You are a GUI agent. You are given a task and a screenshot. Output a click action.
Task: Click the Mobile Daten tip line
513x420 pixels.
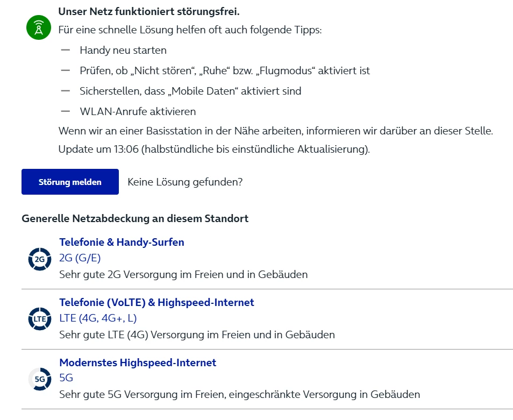coord(190,91)
